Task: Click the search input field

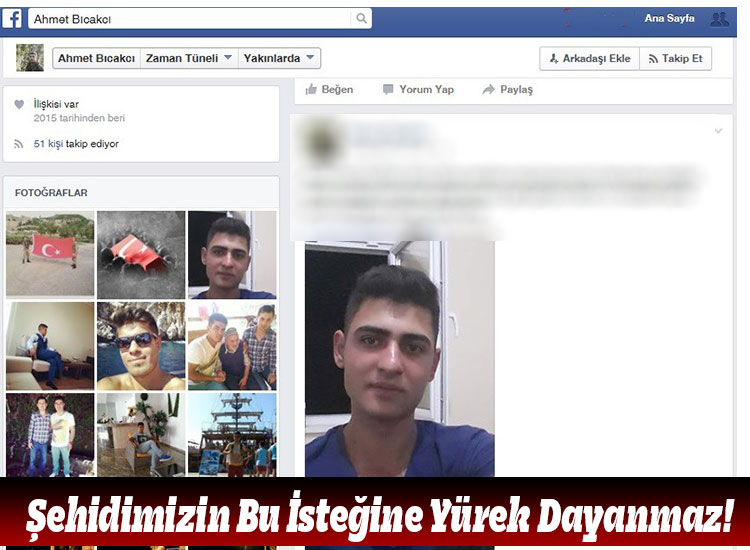Action: tap(190, 18)
